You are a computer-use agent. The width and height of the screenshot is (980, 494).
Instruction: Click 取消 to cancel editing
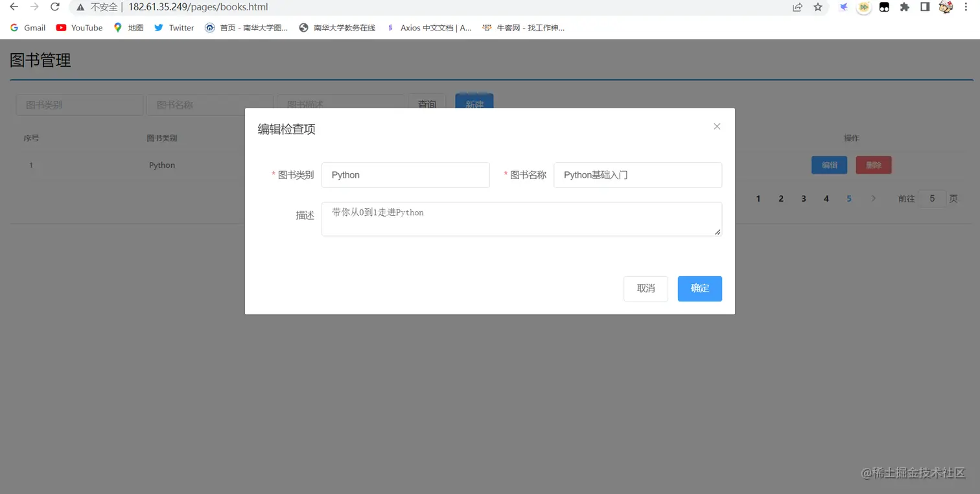[646, 288]
